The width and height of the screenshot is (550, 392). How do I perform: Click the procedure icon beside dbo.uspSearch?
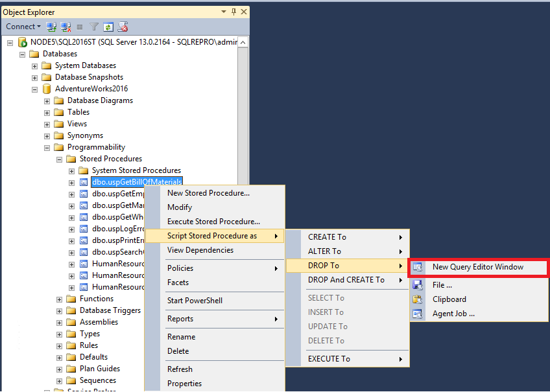(x=84, y=252)
